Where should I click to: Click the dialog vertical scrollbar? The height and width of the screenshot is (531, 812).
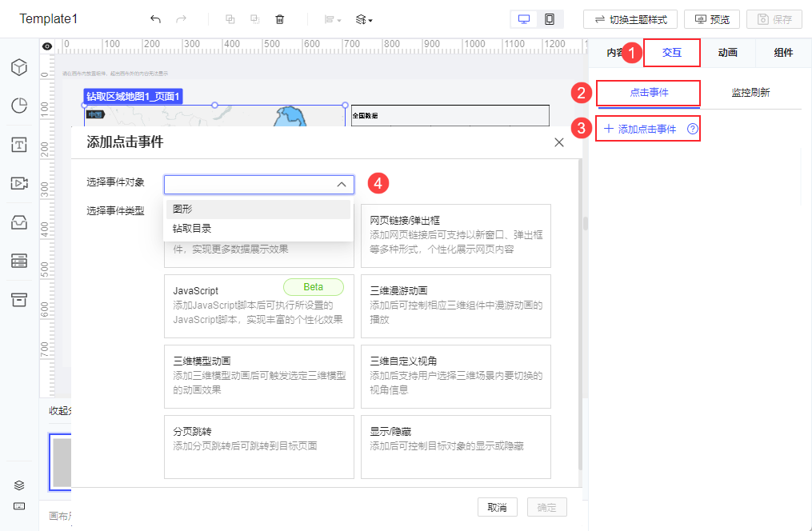pos(580,314)
